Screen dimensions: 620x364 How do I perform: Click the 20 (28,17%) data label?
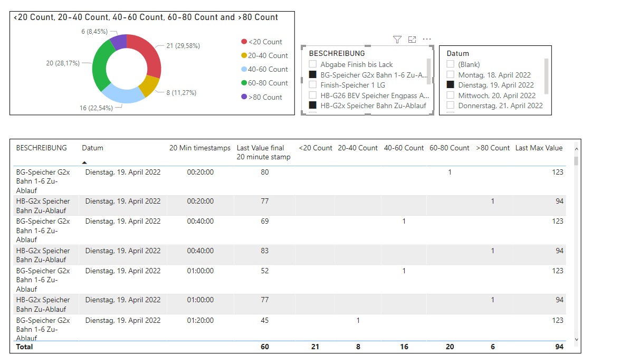tap(63, 63)
